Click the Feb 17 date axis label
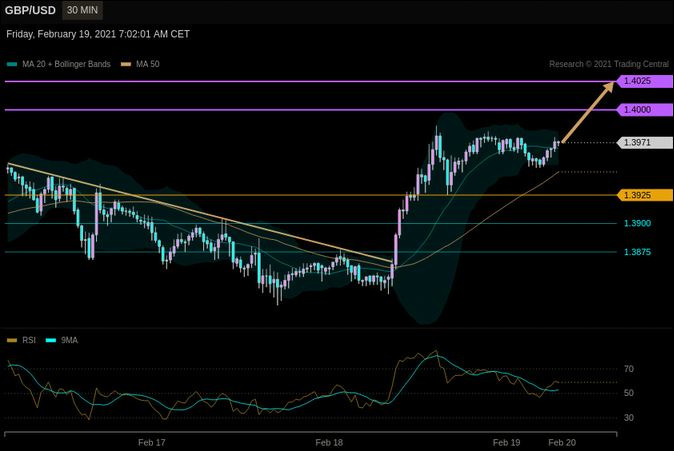 coord(152,442)
